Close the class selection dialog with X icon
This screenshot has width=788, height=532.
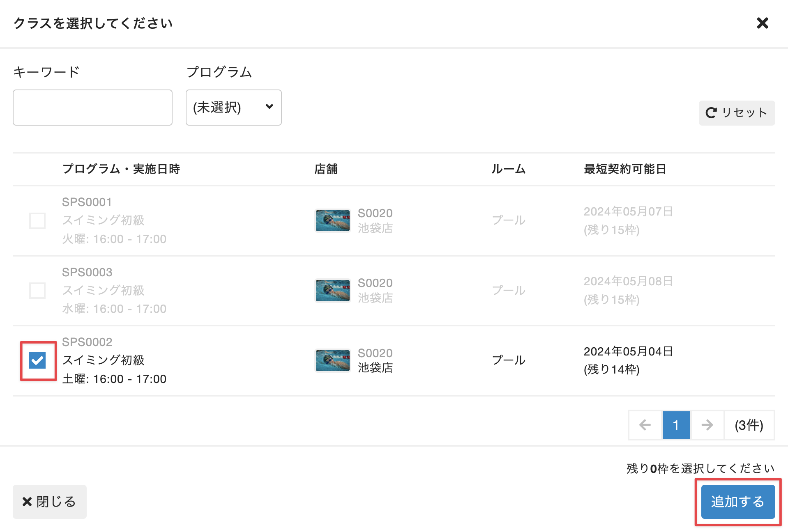762,23
